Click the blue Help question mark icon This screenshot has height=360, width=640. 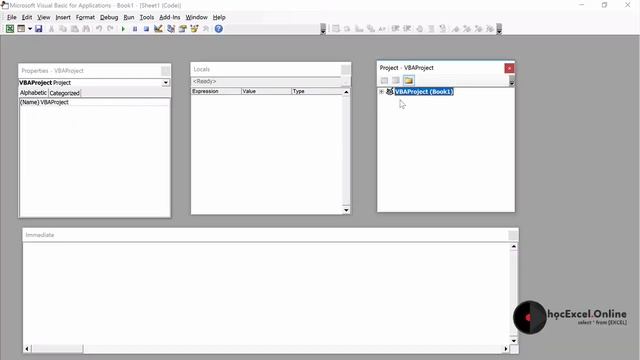coord(219,29)
